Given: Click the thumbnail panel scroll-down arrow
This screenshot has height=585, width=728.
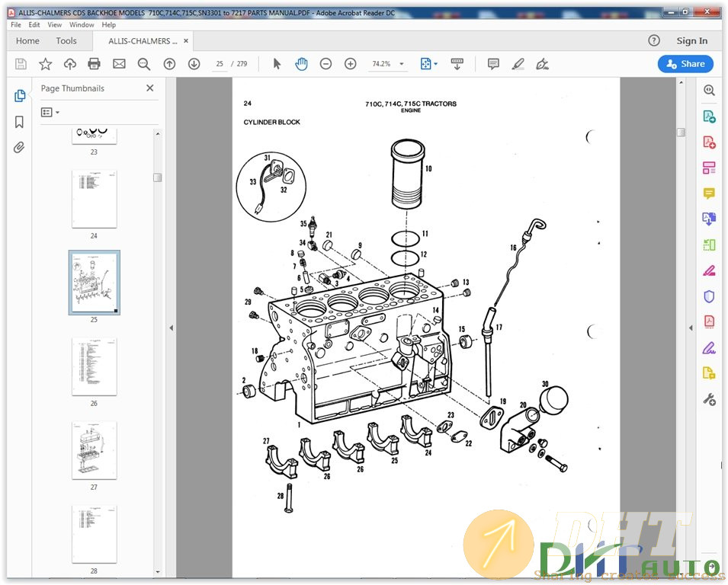Looking at the screenshot, I should click(157, 572).
